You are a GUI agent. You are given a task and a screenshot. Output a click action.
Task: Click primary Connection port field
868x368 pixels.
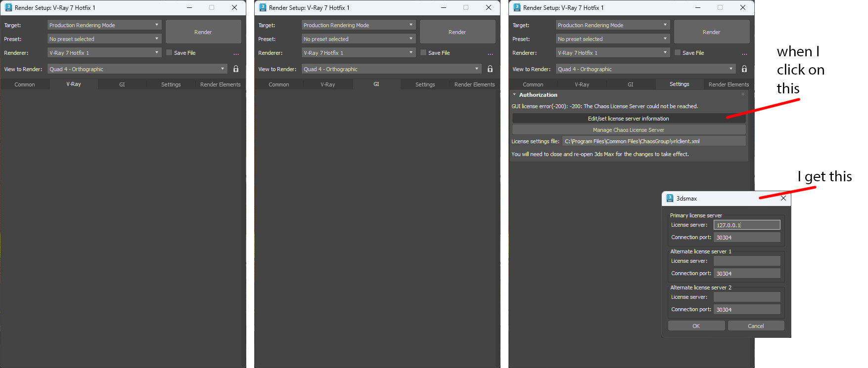click(x=747, y=238)
